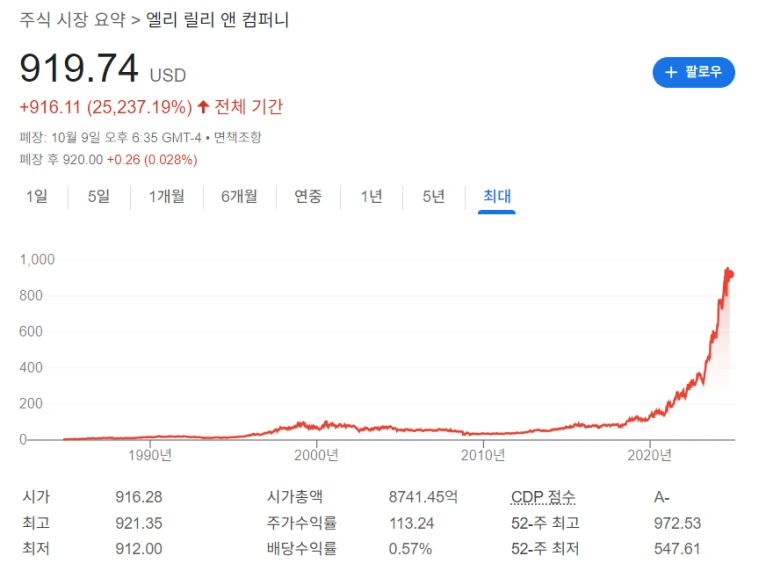
Task: Click the 2000년 axis label on the chart
Action: [316, 455]
